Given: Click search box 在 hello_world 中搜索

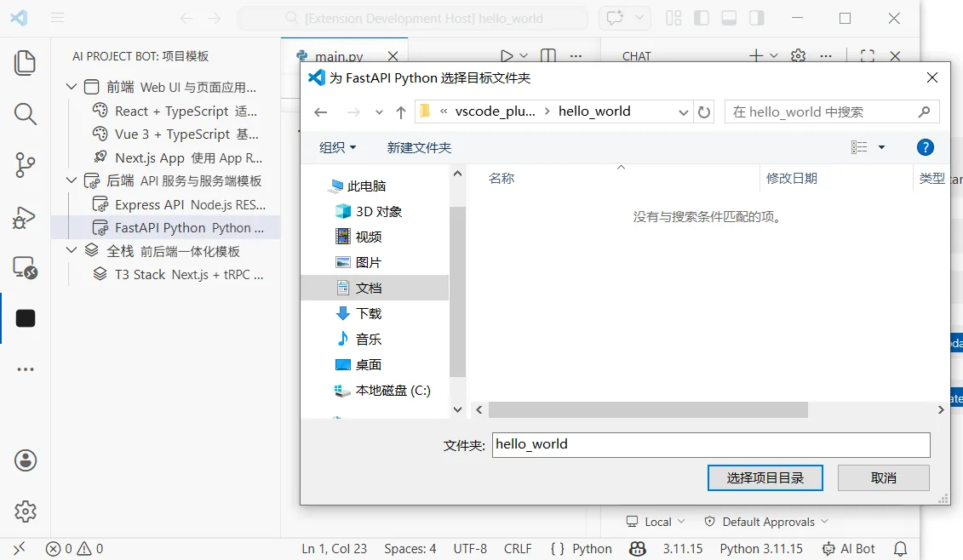Looking at the screenshot, I should [832, 111].
